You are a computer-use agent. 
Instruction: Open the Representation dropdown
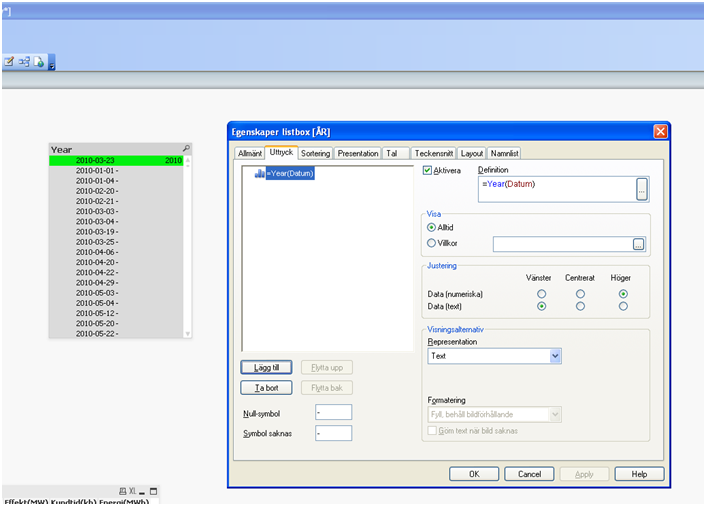[x=556, y=355]
